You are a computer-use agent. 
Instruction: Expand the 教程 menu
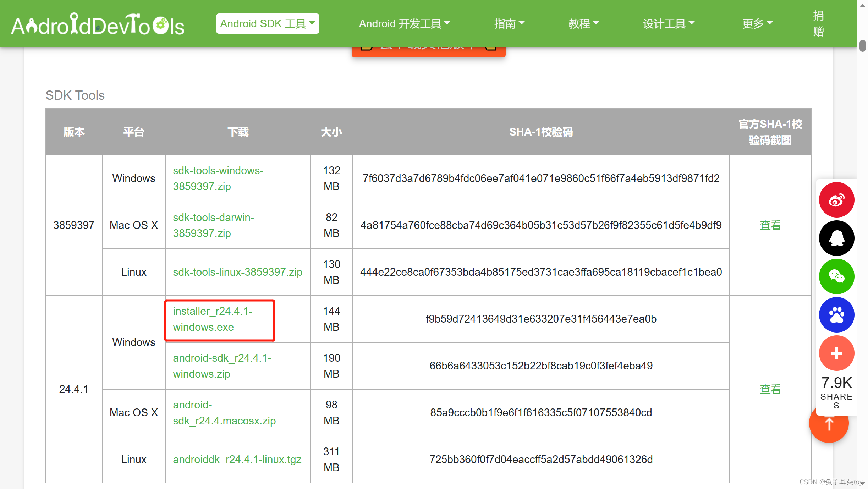coord(583,24)
